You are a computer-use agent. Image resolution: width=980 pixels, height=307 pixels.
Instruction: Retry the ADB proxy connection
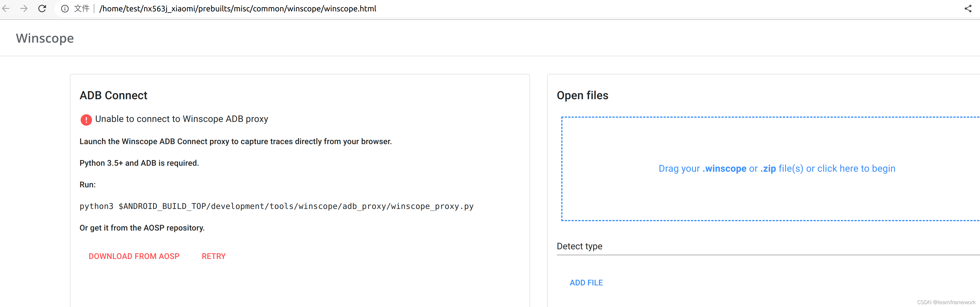[213, 256]
